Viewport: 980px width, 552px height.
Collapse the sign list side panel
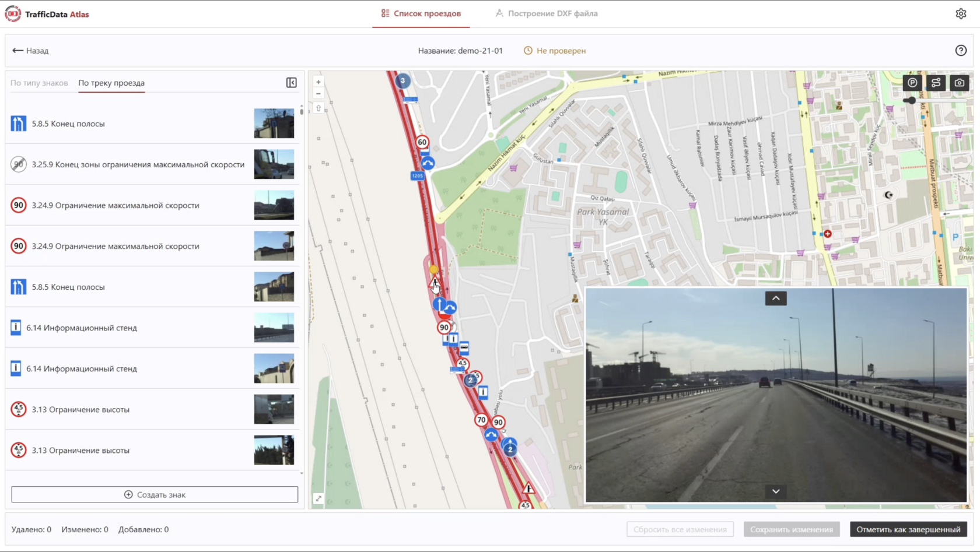292,83
